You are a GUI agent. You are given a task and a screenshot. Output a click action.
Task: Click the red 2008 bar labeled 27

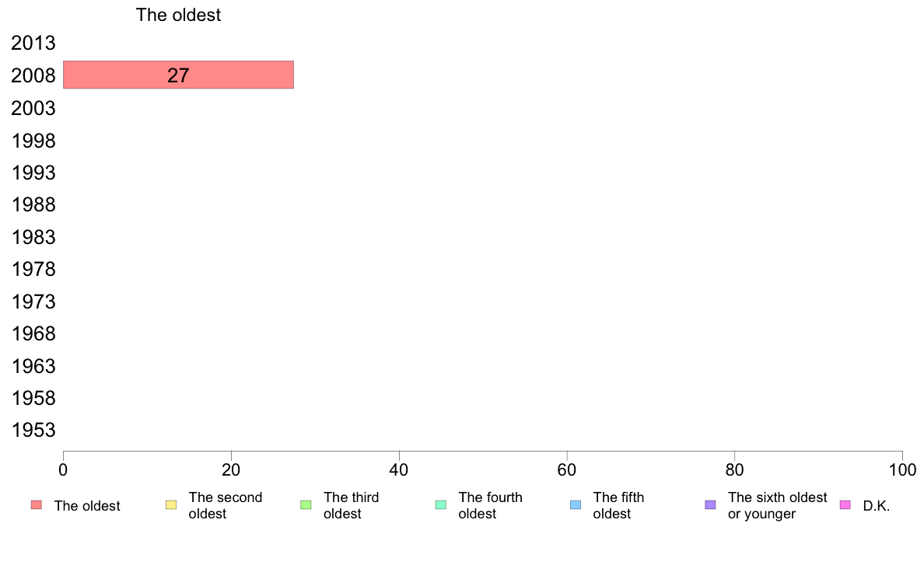click(178, 75)
